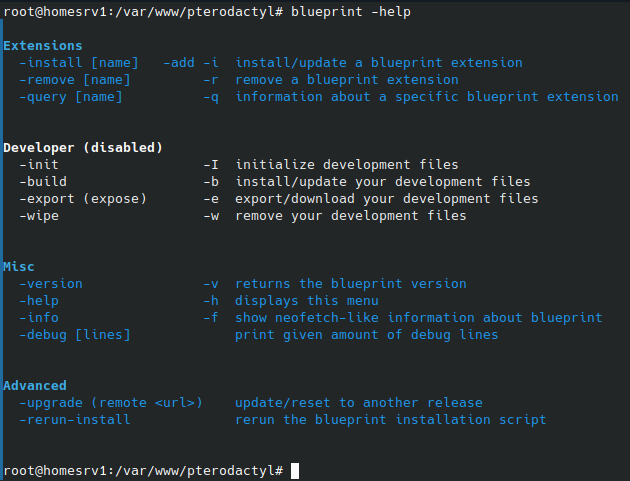Click the '-version' option text
The height and width of the screenshot is (481, 630).
click(x=51, y=284)
